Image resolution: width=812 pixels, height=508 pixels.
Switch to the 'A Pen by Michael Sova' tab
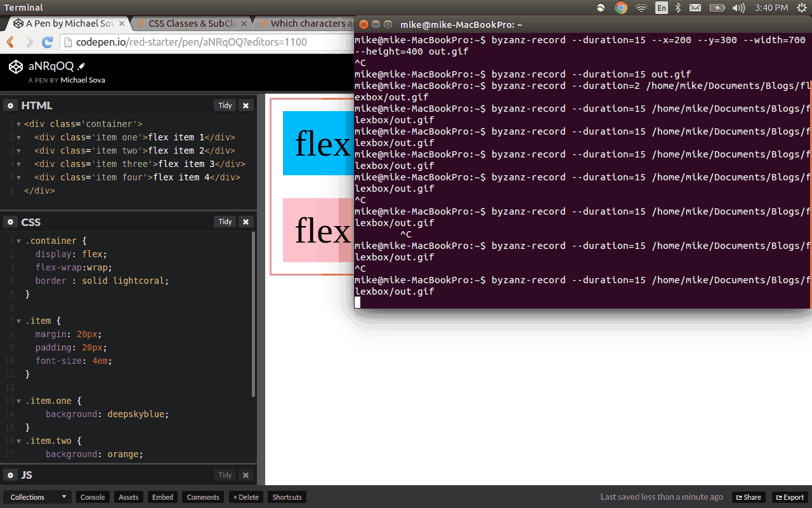[70, 23]
